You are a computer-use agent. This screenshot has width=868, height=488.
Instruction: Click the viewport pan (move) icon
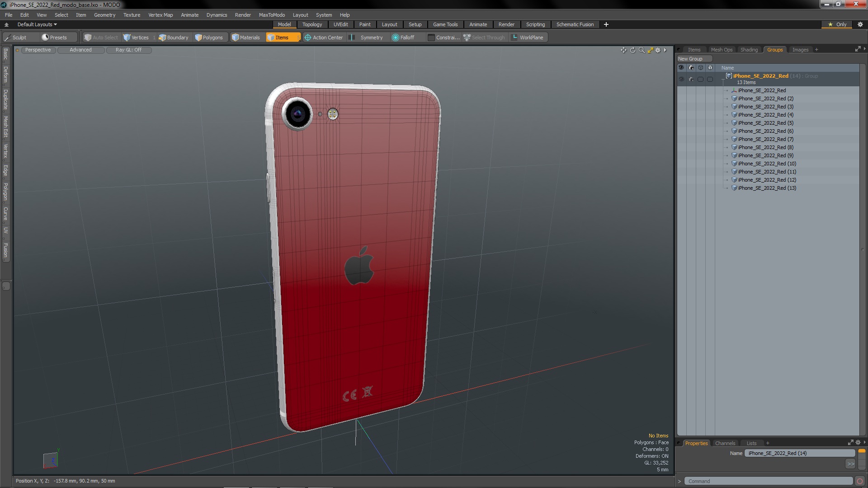(x=623, y=50)
